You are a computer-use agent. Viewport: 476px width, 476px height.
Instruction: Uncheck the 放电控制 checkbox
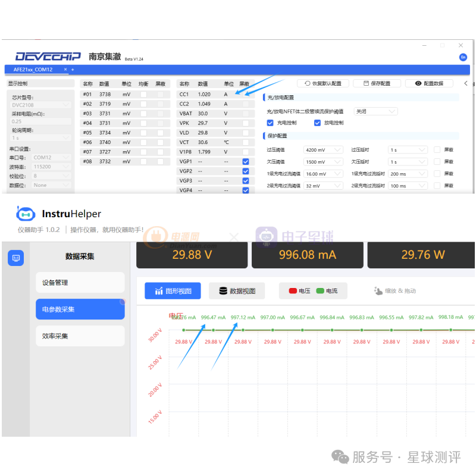point(317,123)
